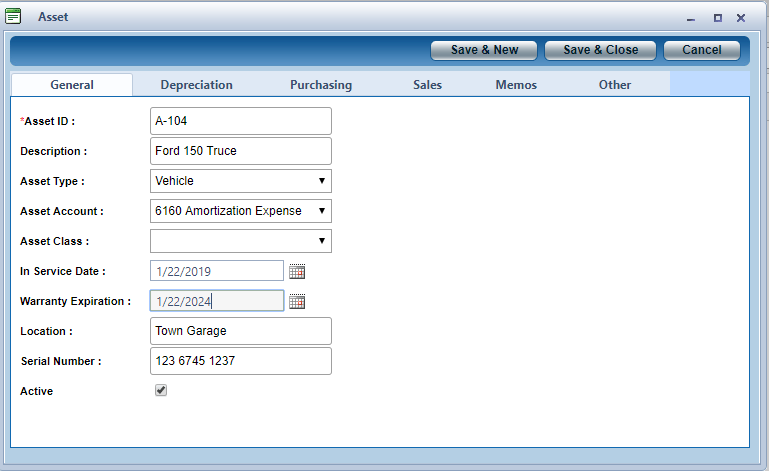The width and height of the screenshot is (769, 471).
Task: Open the Warranty Expiration calendar picker
Action: point(296,301)
